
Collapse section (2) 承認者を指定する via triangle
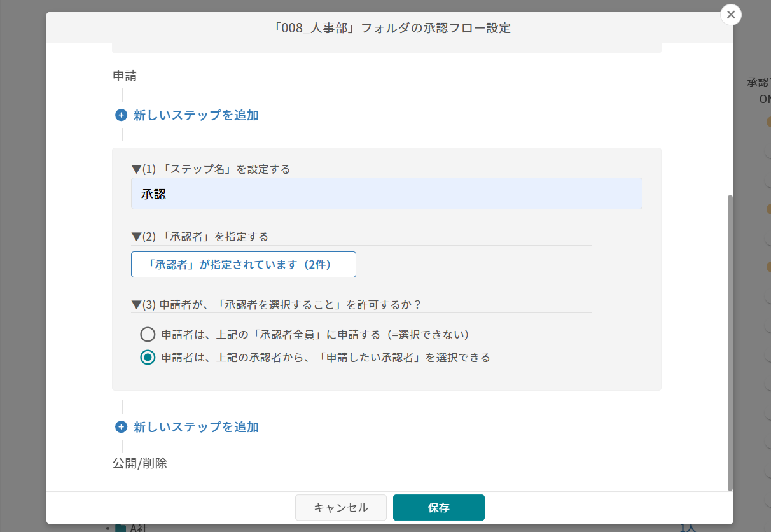135,236
